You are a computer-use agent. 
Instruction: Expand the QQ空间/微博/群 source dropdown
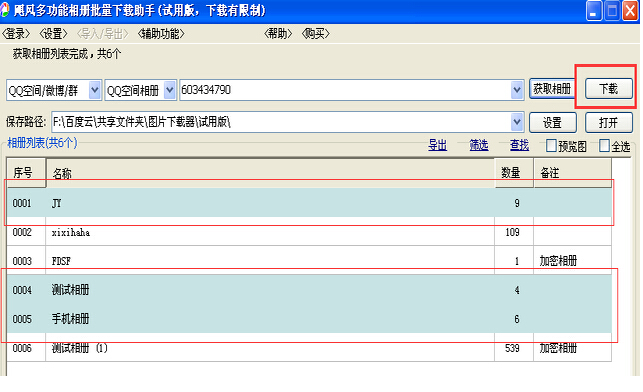pyautogui.click(x=95, y=90)
